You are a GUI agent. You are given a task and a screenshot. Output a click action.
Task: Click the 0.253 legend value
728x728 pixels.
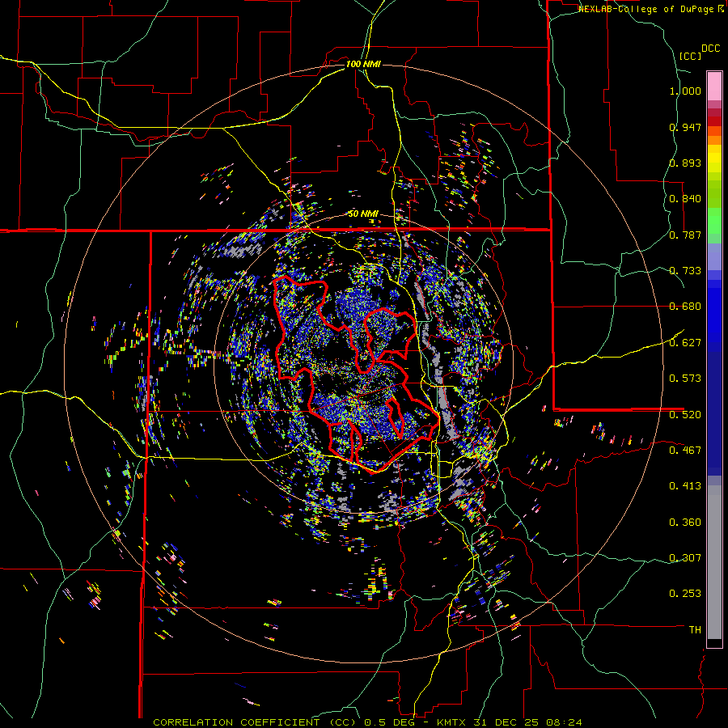pos(685,594)
